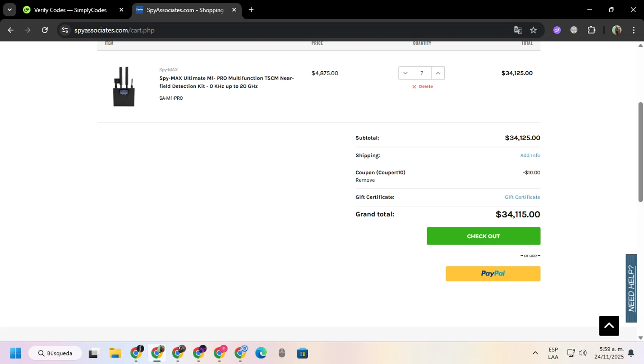Open site information icon in address bar

65,30
